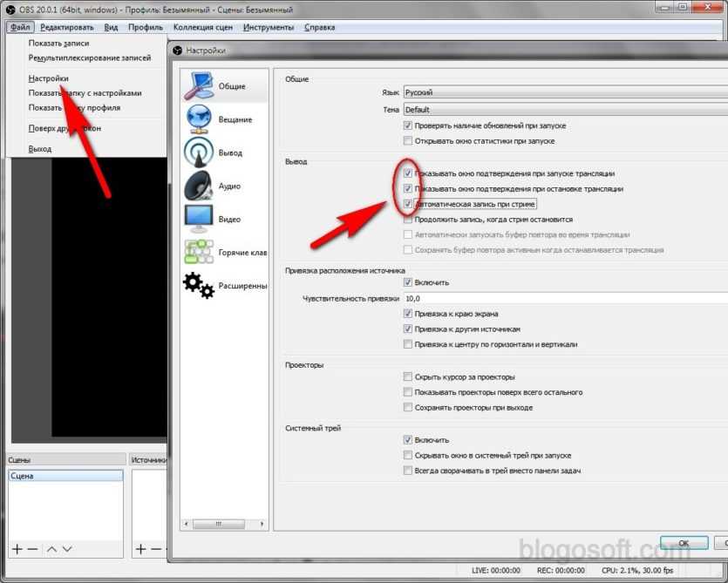Click the plus icon under Сцены list
Screen dimensions: 728x583
click(17, 549)
